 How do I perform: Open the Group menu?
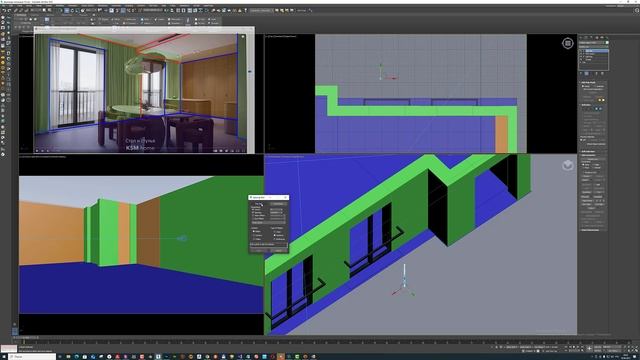click(29, 6)
